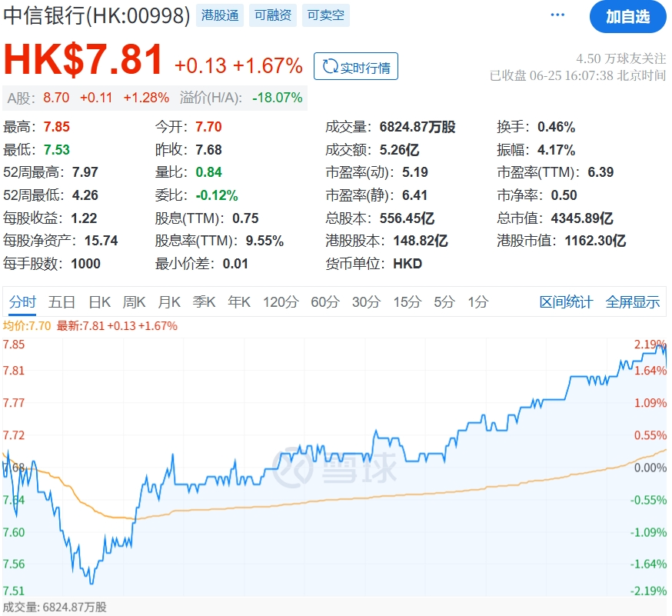Screen dimensions: 672x616
Task: Click the 成交额 value 5.26亿
Action: point(399,150)
